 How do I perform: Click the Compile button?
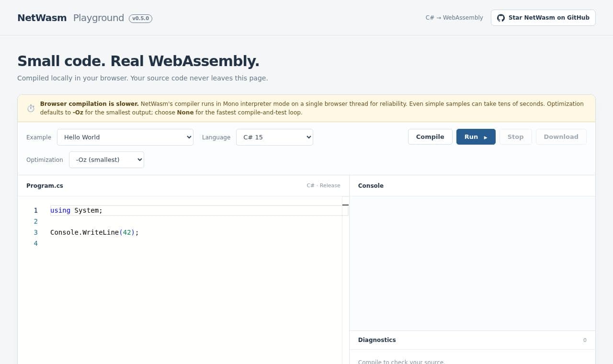click(430, 137)
